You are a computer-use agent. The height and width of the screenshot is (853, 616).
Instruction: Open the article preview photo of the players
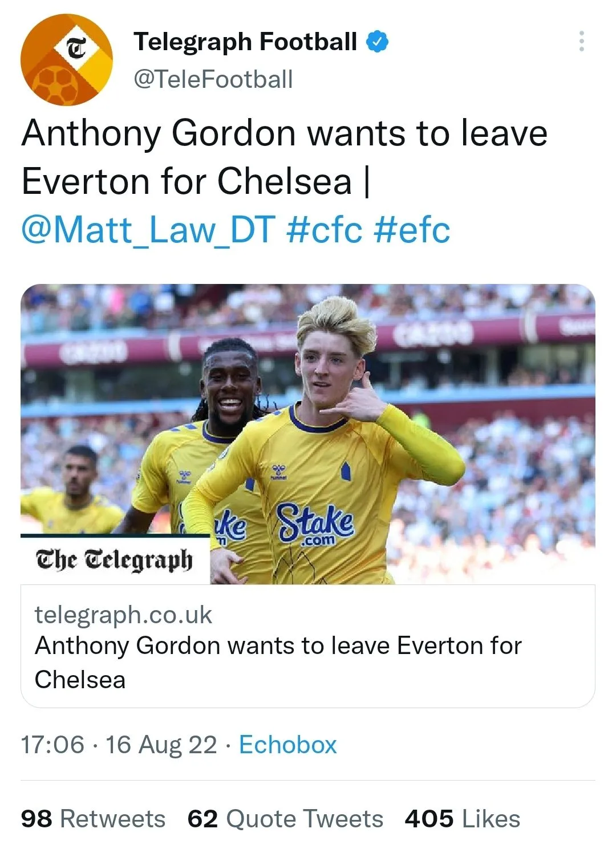399,399
